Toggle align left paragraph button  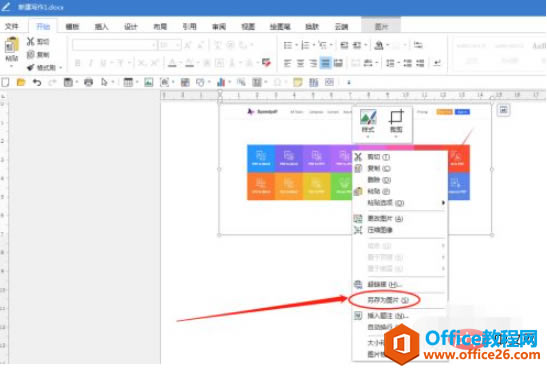click(287, 63)
